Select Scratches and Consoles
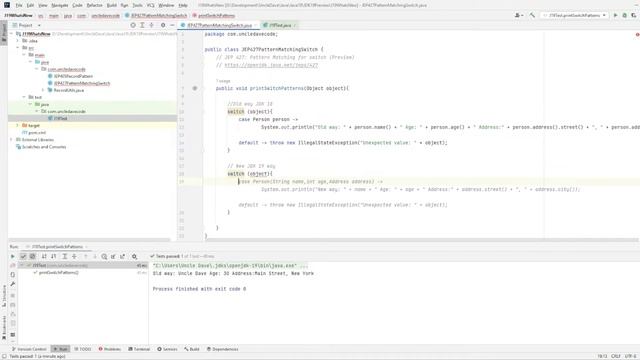 click(x=41, y=147)
